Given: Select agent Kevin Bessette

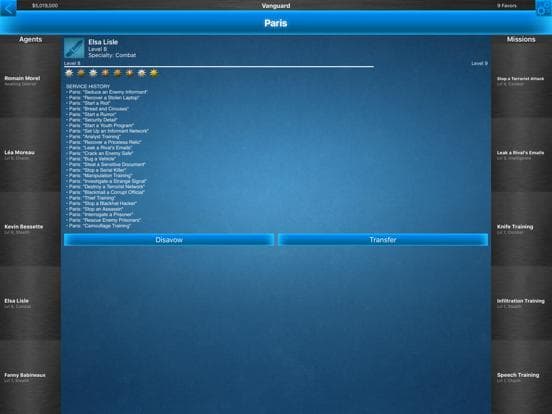Looking at the screenshot, I should (30, 229).
